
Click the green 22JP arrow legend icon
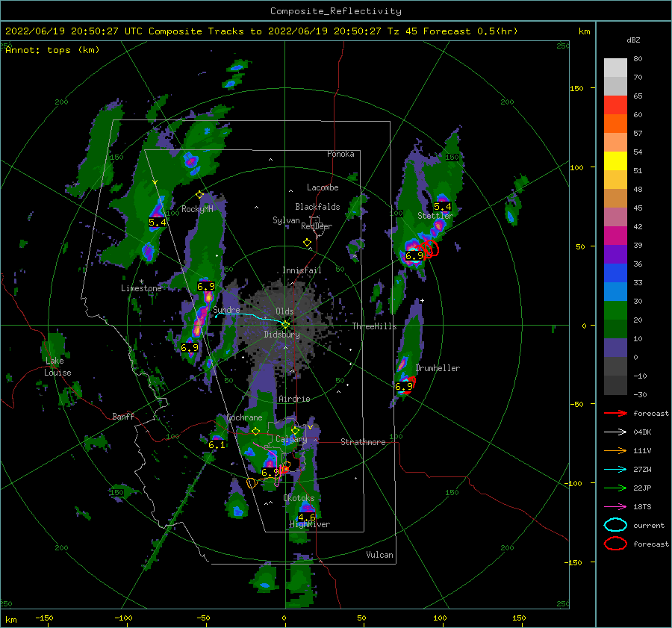(x=615, y=488)
